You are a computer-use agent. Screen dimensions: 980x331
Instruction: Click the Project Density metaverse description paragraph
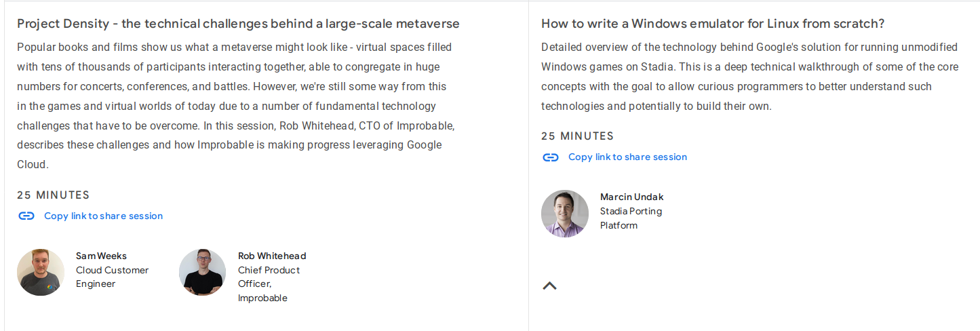point(235,106)
